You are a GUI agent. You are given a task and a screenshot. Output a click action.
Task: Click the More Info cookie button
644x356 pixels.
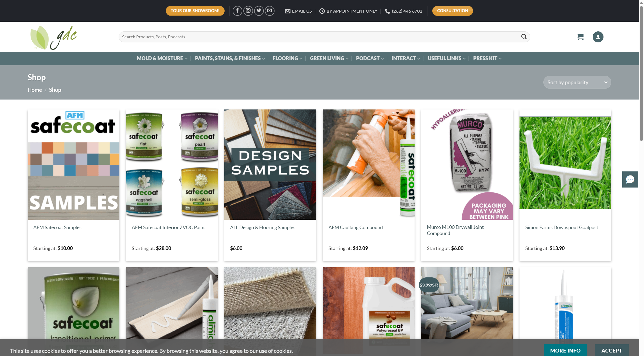(565, 350)
